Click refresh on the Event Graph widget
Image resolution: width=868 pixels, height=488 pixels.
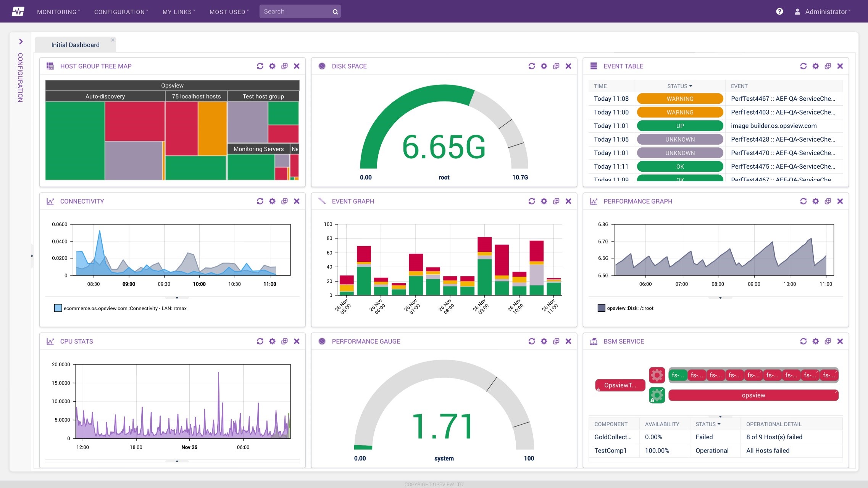(532, 201)
